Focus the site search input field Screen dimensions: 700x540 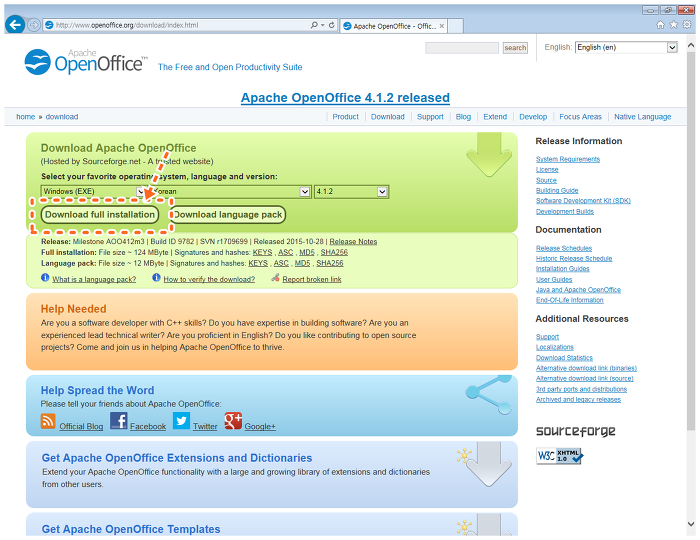(462, 48)
